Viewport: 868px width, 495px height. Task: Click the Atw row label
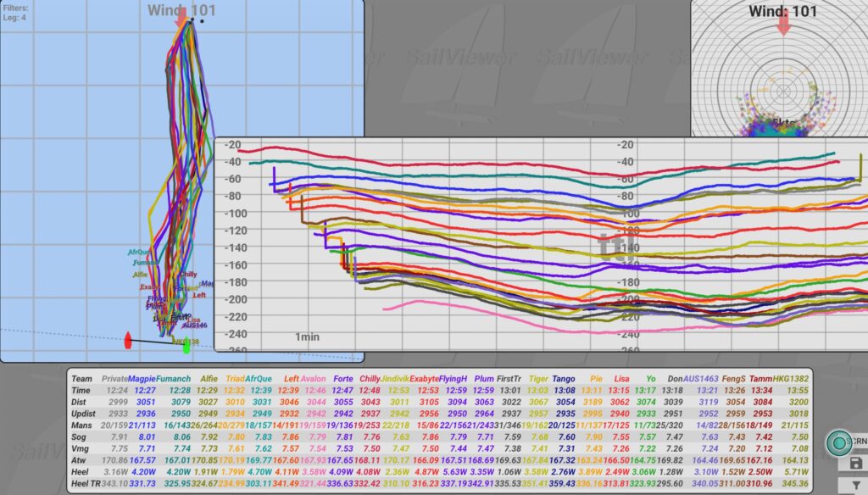tap(79, 460)
